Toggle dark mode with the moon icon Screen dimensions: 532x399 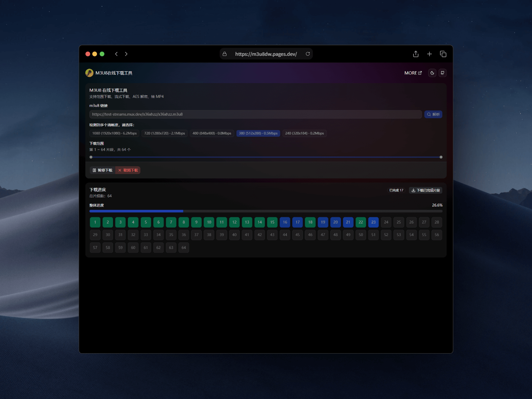coord(432,73)
